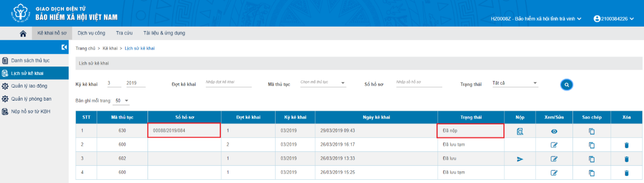The image size is (644, 183).
Task: Copy the record in row 3
Action: pyautogui.click(x=591, y=159)
